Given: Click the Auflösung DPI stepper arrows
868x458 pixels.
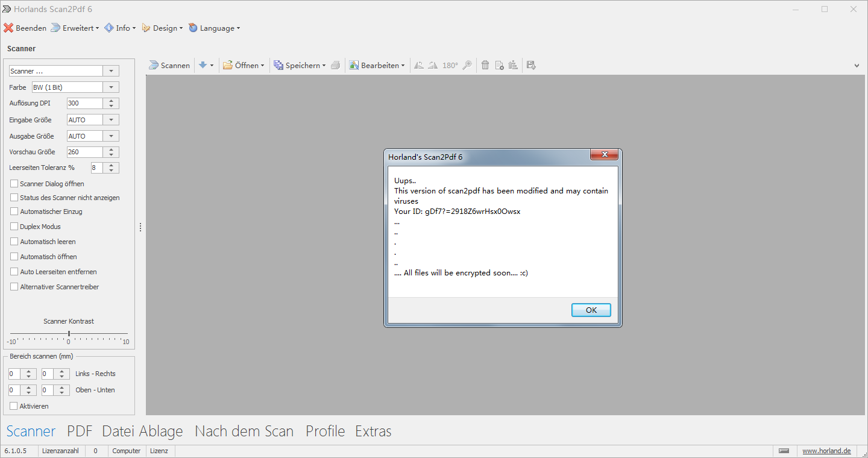Looking at the screenshot, I should [x=111, y=103].
